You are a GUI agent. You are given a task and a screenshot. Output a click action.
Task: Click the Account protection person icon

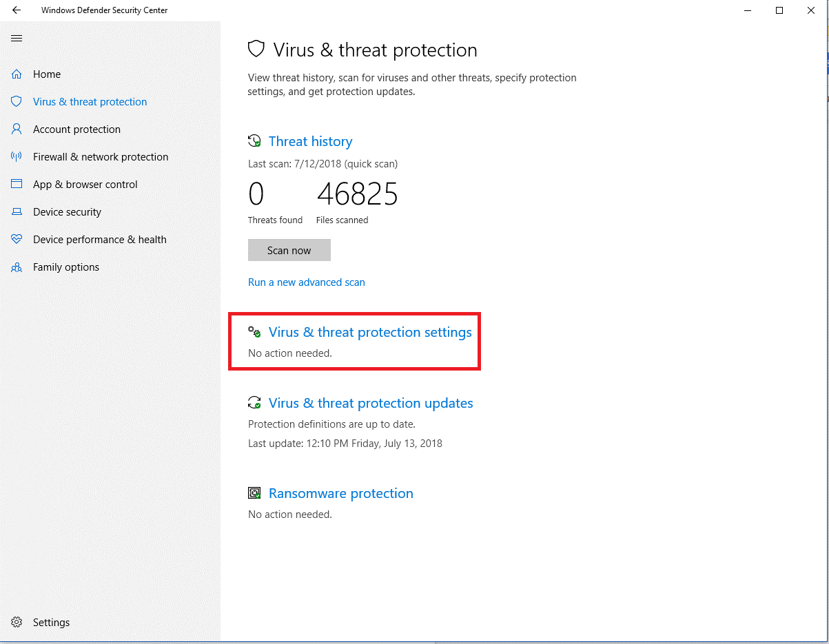click(x=17, y=129)
